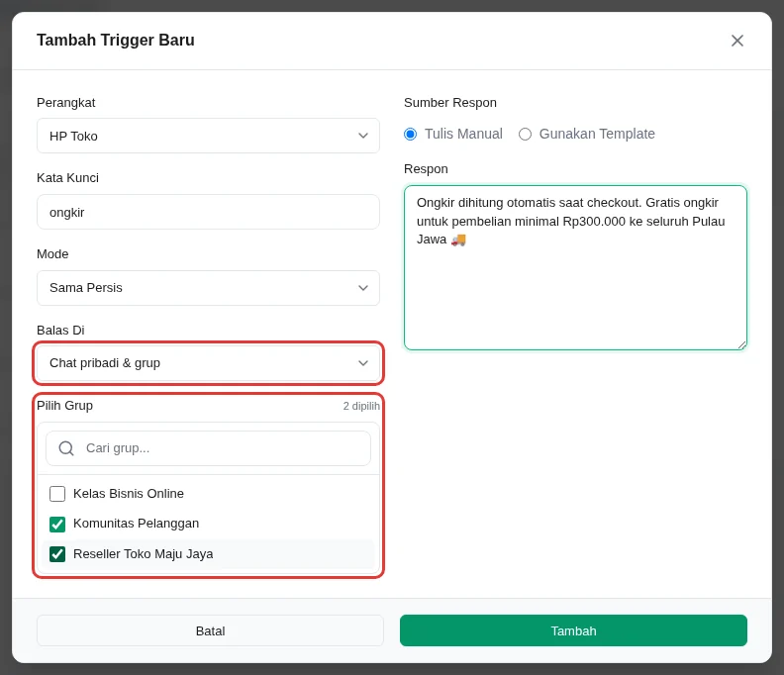The width and height of the screenshot is (784, 675).
Task: Click the Batal button
Action: (x=210, y=630)
